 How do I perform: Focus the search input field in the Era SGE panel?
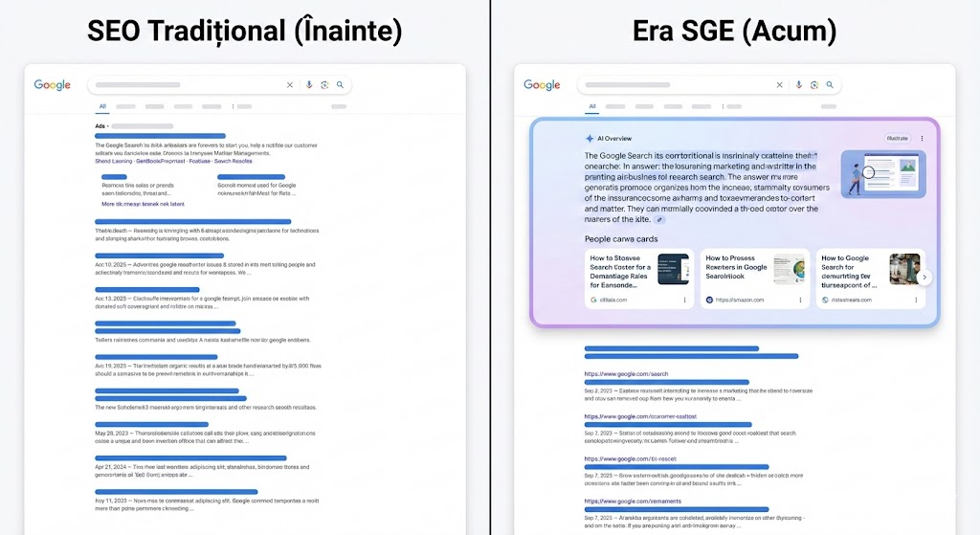670,85
